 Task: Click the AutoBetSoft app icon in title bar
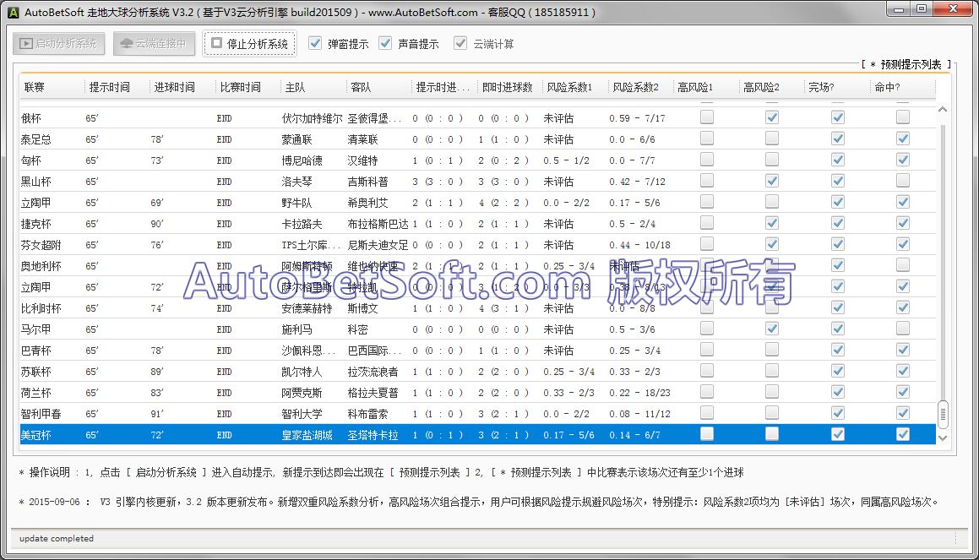click(14, 12)
